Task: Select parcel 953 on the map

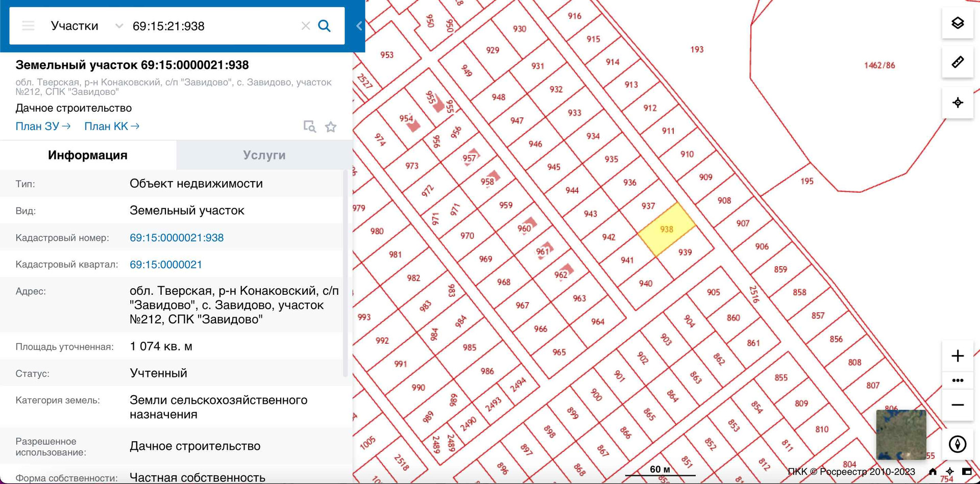Action: point(387,55)
